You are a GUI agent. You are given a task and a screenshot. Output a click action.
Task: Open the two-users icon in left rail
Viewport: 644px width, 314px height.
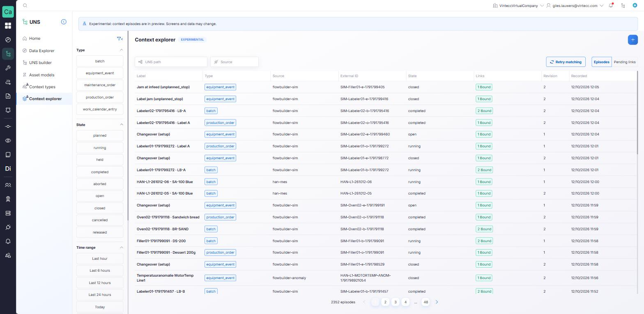(8, 185)
